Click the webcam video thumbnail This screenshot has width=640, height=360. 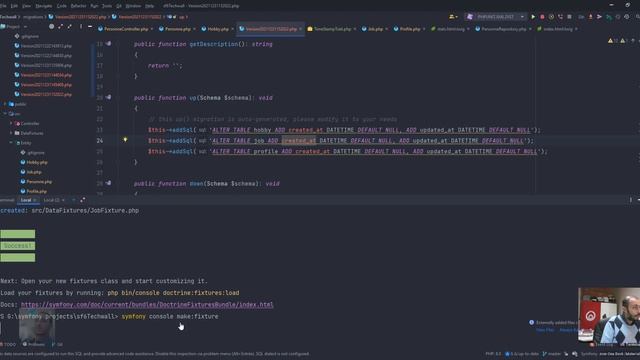[609, 316]
